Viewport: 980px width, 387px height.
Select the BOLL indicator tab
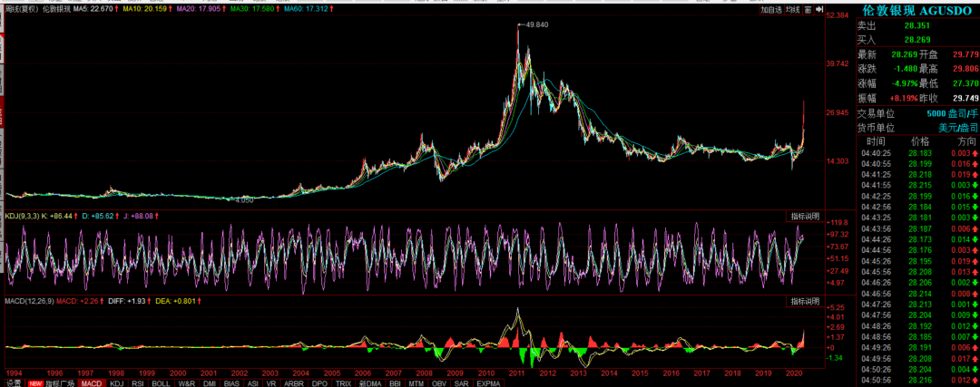pos(161,382)
